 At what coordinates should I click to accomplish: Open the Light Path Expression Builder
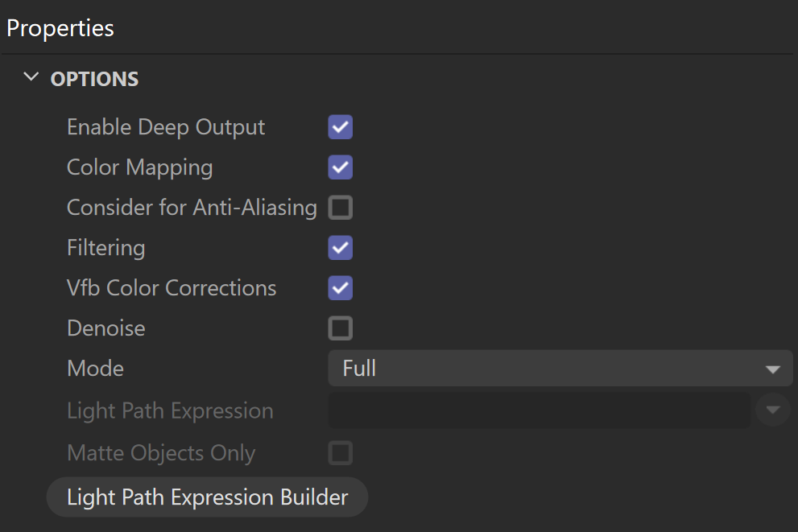click(x=207, y=497)
